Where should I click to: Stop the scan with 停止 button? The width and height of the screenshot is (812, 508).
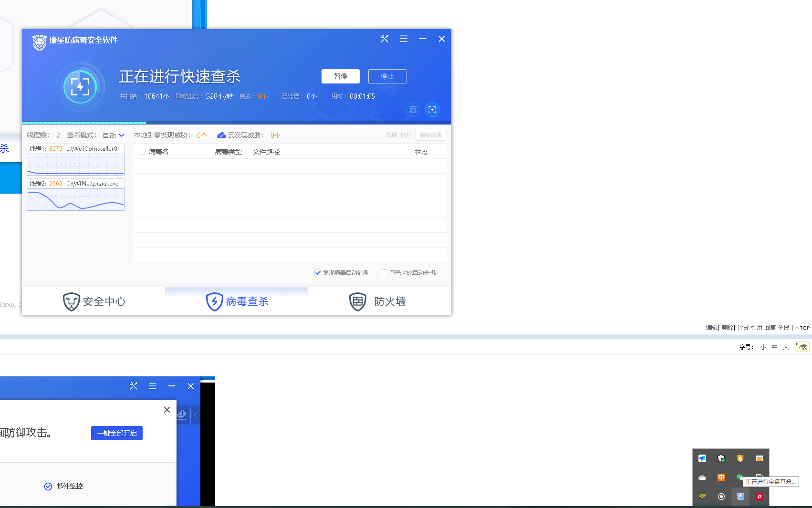387,76
